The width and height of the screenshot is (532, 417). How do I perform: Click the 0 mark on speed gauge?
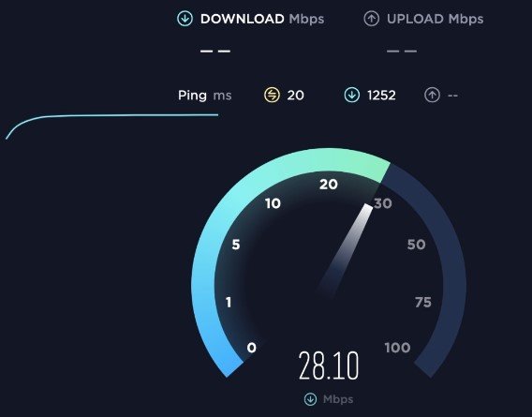(x=251, y=348)
